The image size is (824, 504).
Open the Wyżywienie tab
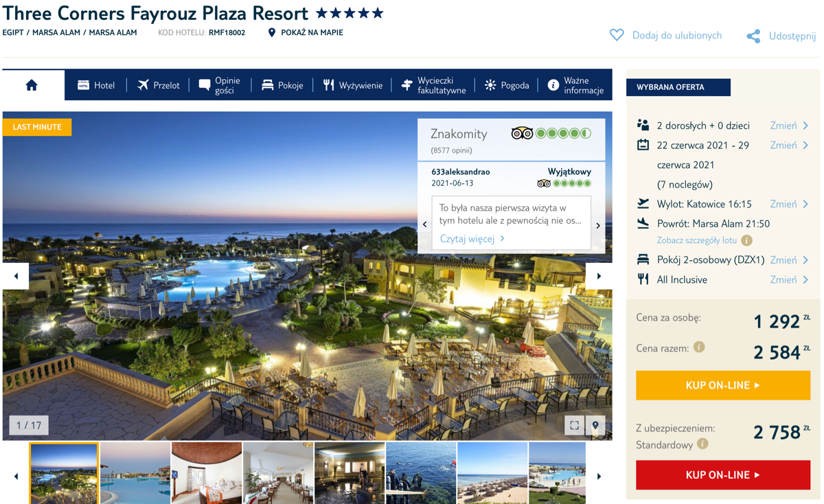353,85
